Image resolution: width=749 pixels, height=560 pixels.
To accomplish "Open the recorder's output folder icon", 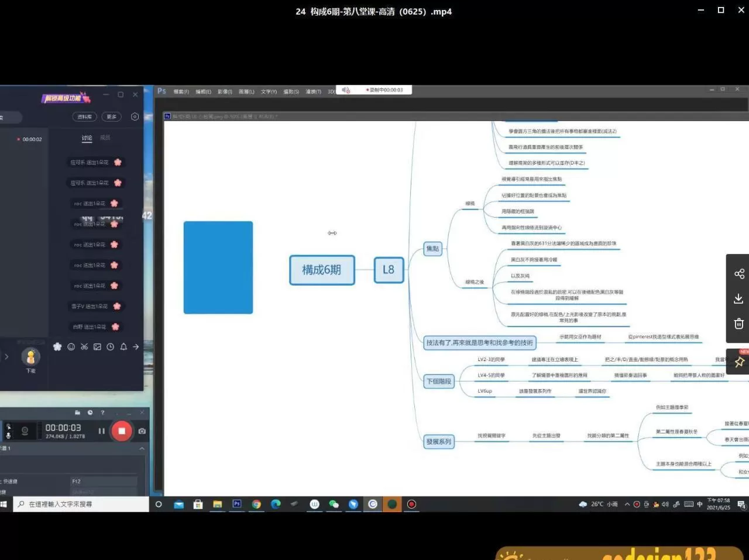I will pyautogui.click(x=77, y=413).
